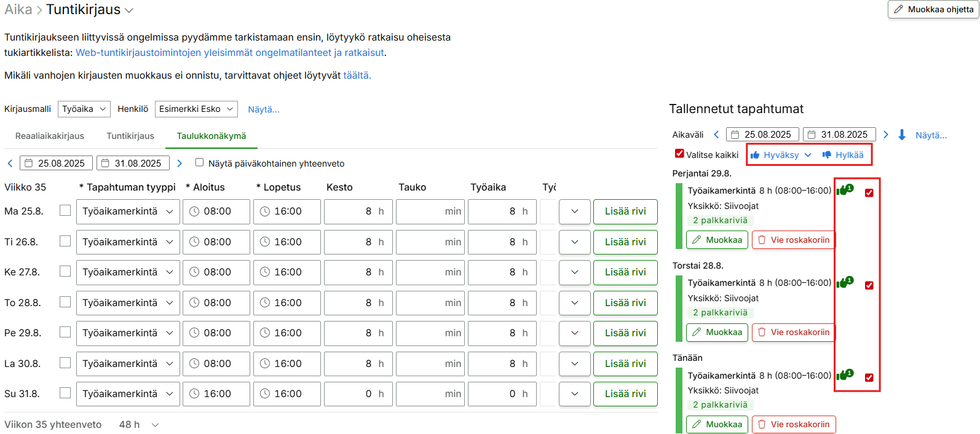980x434 pixels.
Task: Switch to the Tuntikirjaus tab
Action: (130, 136)
